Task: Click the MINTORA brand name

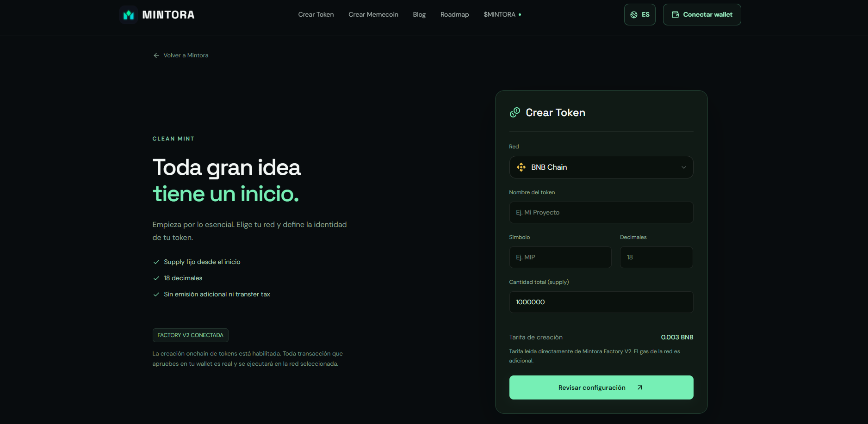Action: click(168, 15)
